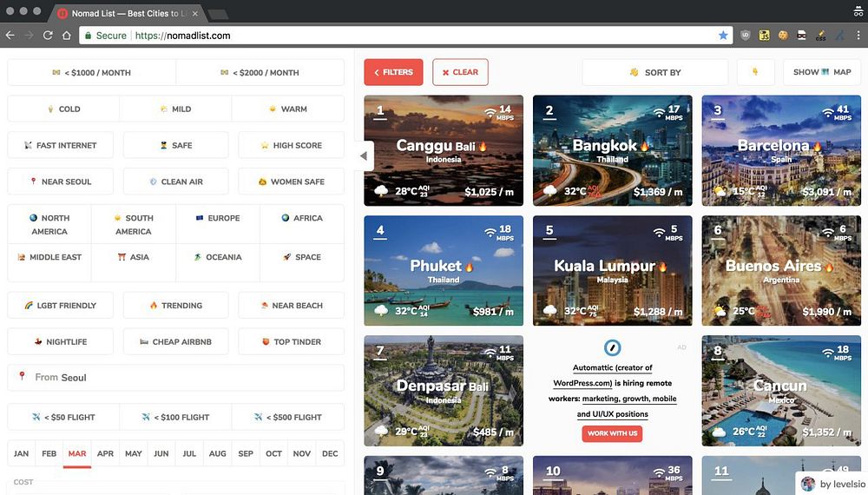Open the Sort By dropdown
868x495 pixels.
coord(654,72)
